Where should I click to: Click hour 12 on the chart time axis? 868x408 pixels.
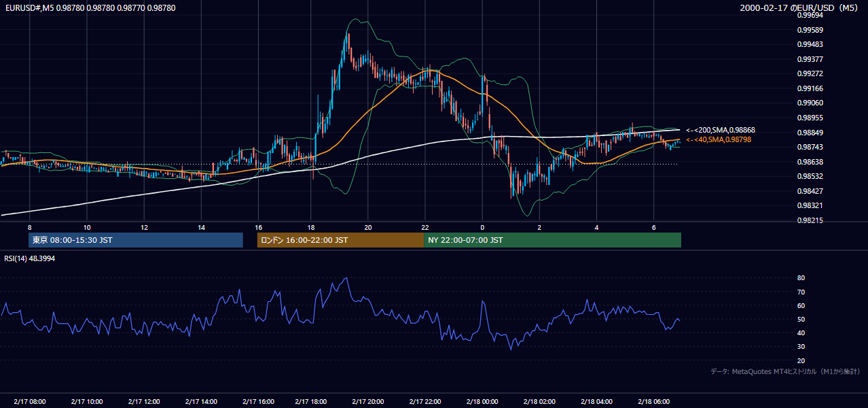[x=144, y=227]
